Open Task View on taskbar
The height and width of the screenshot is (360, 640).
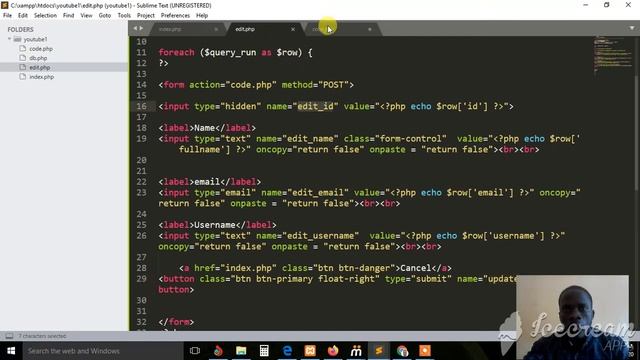195,351
